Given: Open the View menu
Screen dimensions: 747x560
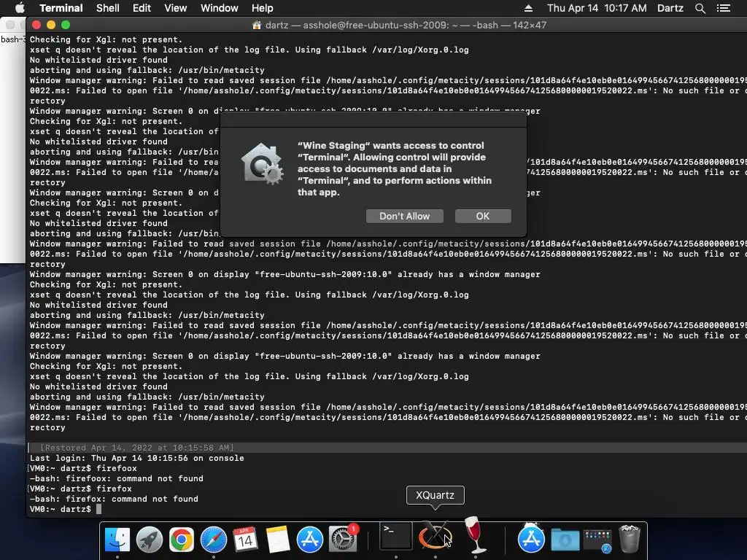Looking at the screenshot, I should point(175,8).
